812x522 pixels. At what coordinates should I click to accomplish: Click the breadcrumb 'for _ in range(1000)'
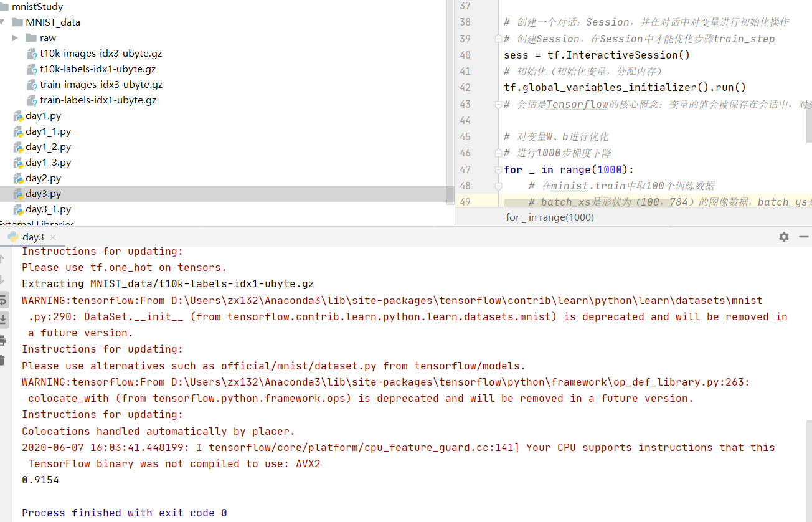[x=550, y=217]
